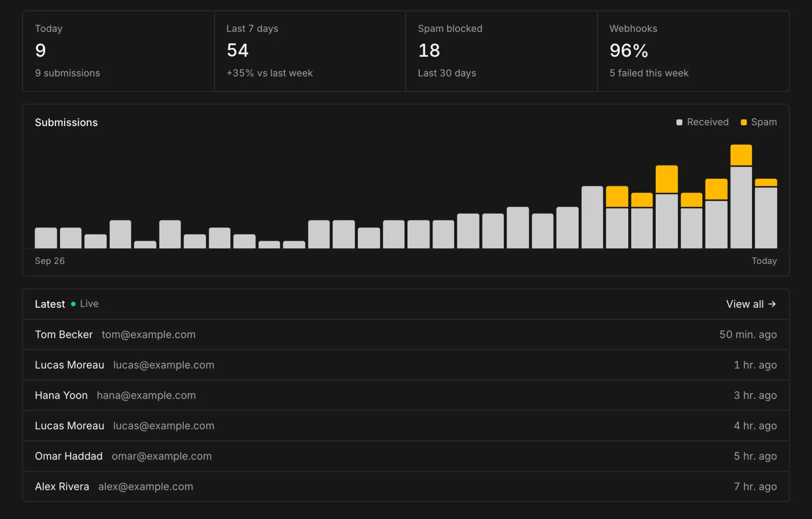Click the arrow icon beside View all
Screen dimensions: 812x519
[772, 304]
